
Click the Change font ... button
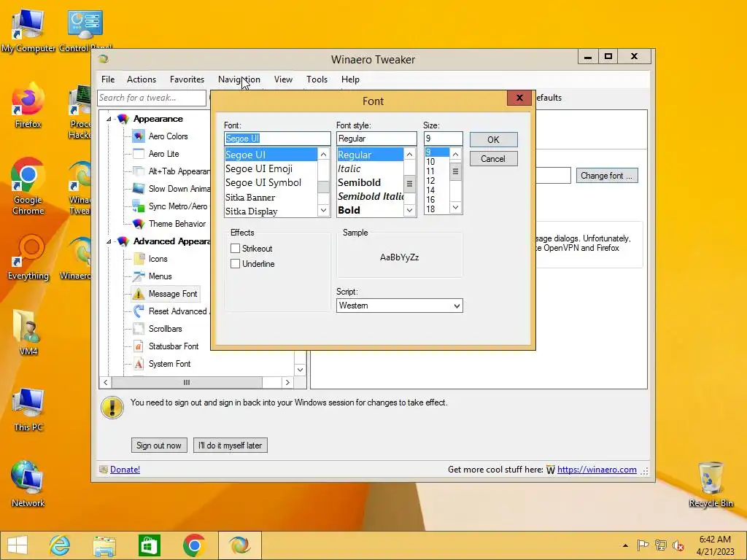(x=606, y=176)
